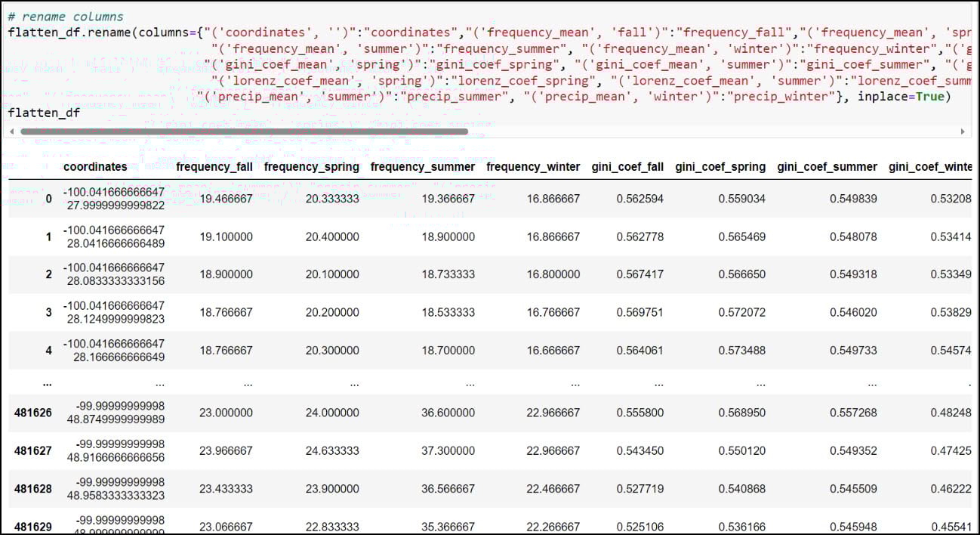Screen dimensions: 980x535
Task: Click row index 481629 at the bottom
Action: pyautogui.click(x=33, y=526)
